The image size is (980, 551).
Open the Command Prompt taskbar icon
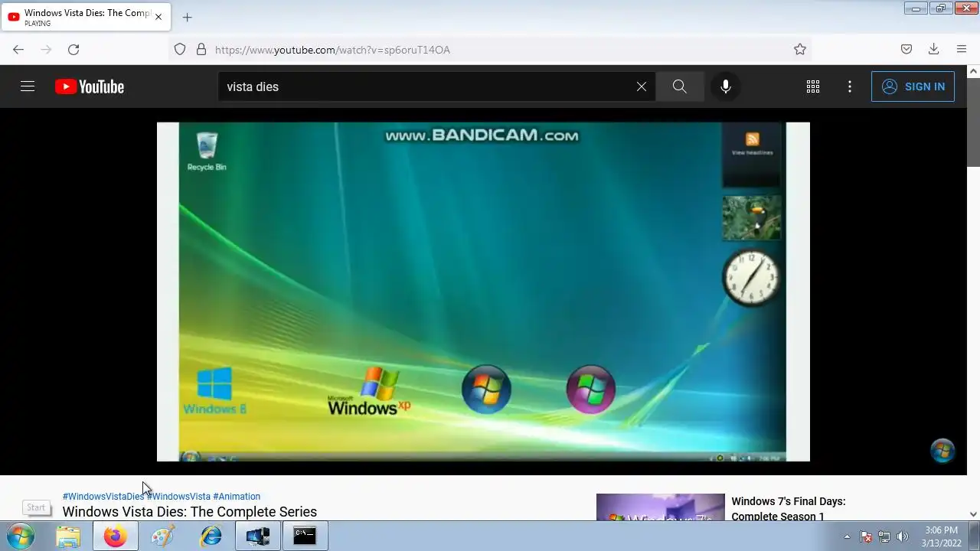point(305,536)
